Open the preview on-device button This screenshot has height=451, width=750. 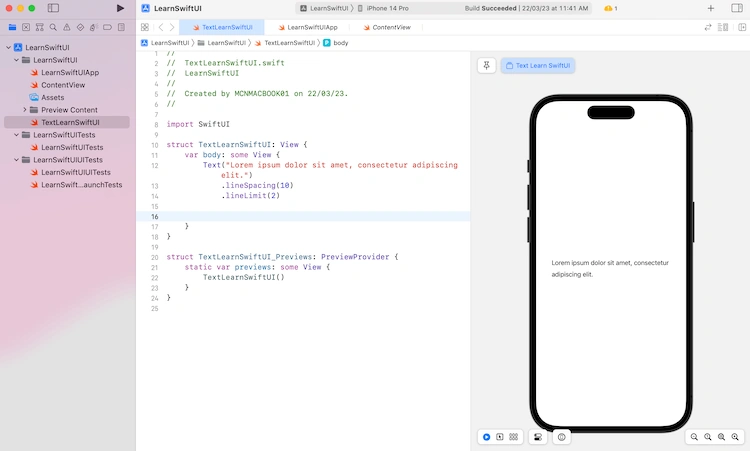tap(562, 437)
